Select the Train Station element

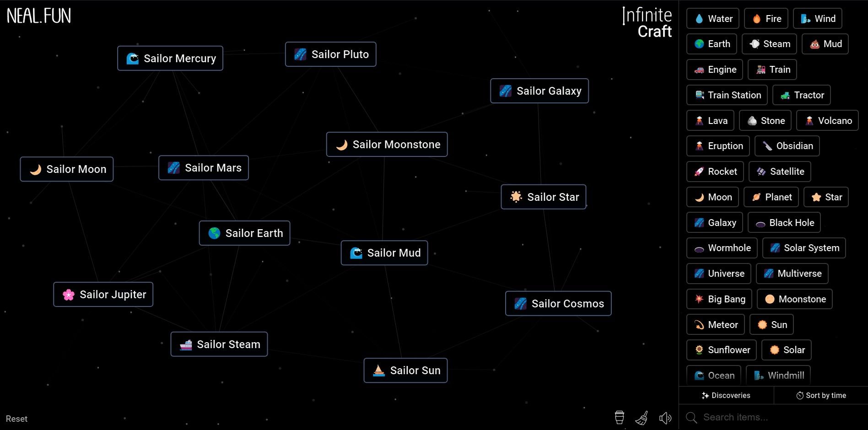pos(727,95)
